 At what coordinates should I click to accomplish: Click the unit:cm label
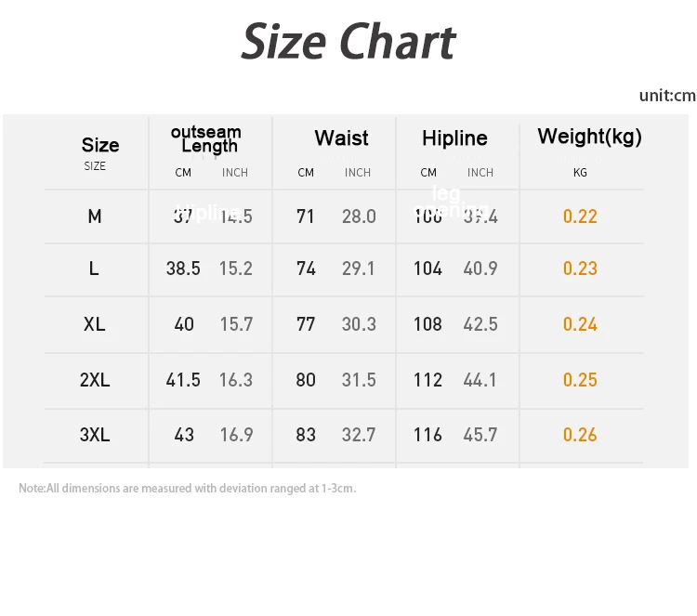click(x=666, y=96)
